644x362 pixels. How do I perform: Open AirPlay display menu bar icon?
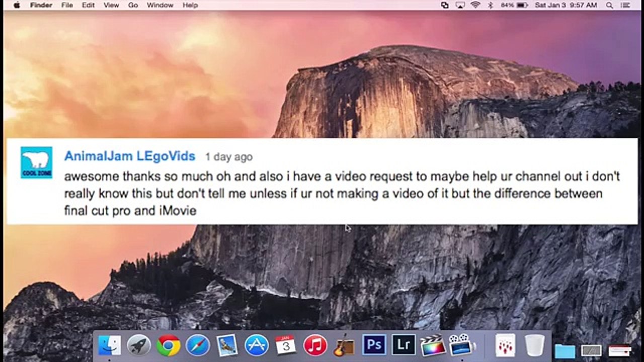click(x=460, y=5)
